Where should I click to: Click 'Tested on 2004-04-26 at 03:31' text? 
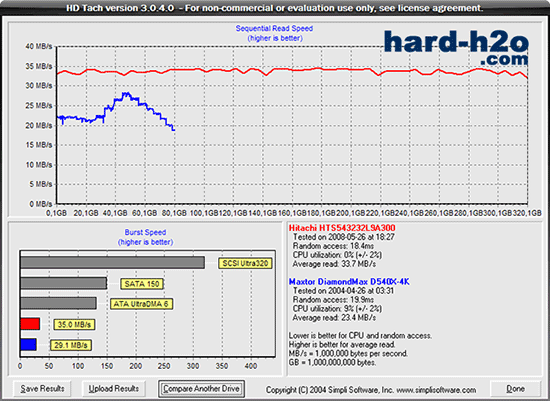tap(343, 291)
